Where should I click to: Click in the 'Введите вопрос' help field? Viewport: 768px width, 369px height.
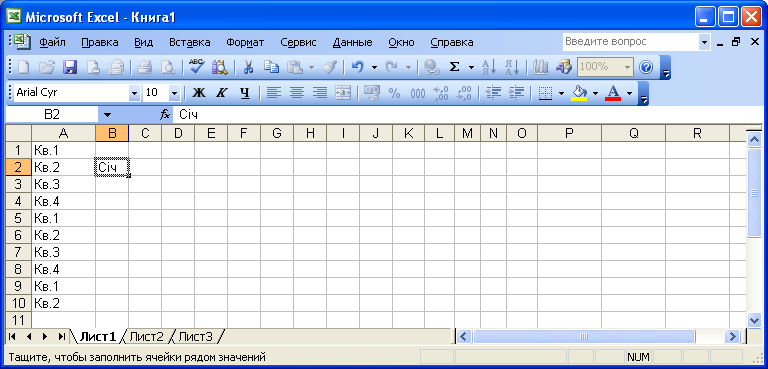[x=630, y=42]
